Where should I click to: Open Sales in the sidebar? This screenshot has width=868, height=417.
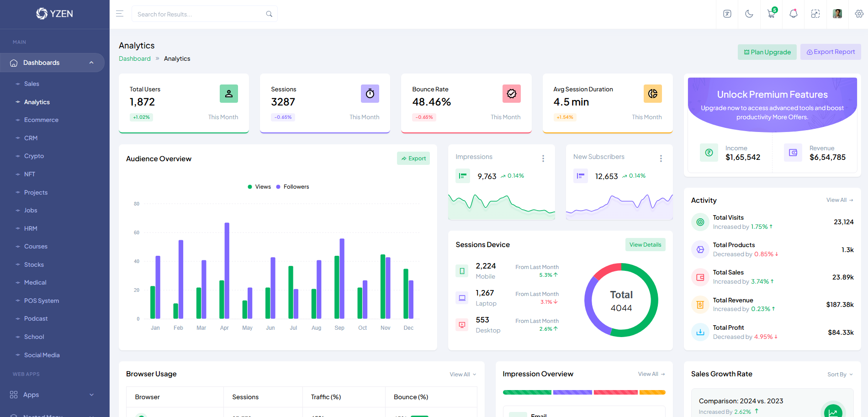[32, 84]
